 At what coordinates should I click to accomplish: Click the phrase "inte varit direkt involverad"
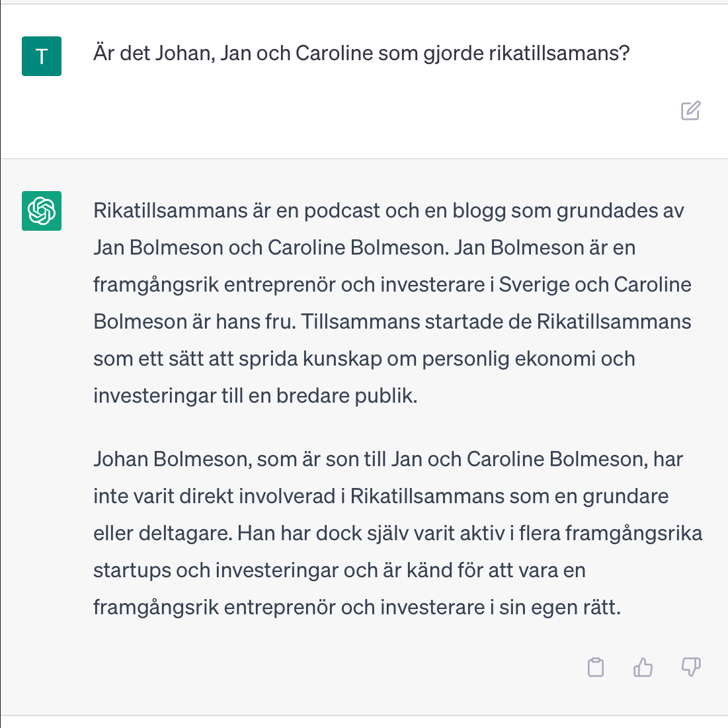click(x=214, y=497)
